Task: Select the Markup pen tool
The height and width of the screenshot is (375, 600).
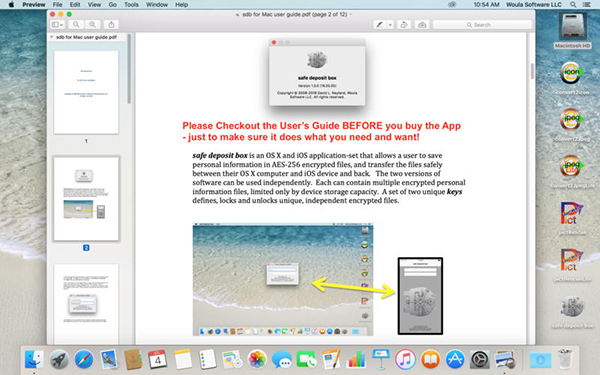Action: click(380, 24)
